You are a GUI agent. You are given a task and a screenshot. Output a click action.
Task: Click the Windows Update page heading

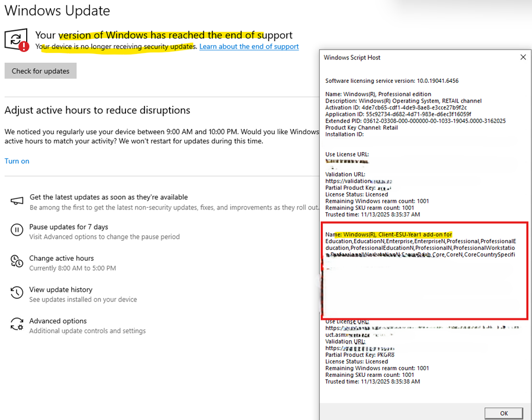click(57, 10)
